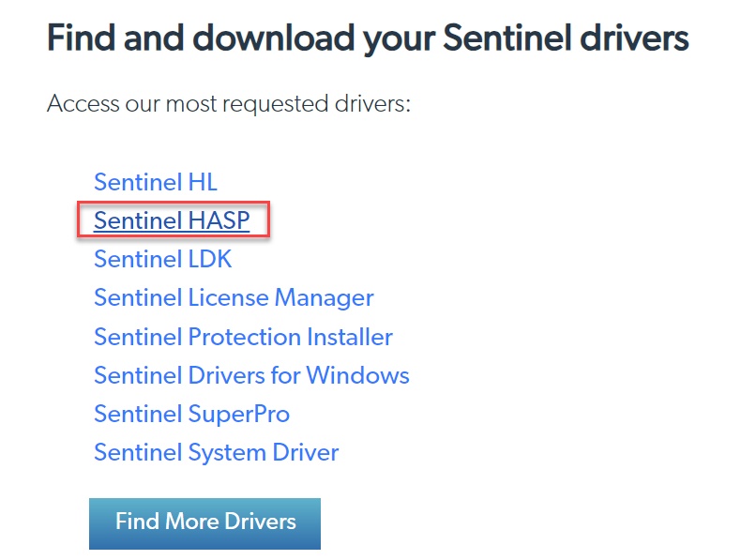Image resolution: width=741 pixels, height=560 pixels.
Task: Download drivers for HASP keys
Action: (x=172, y=220)
